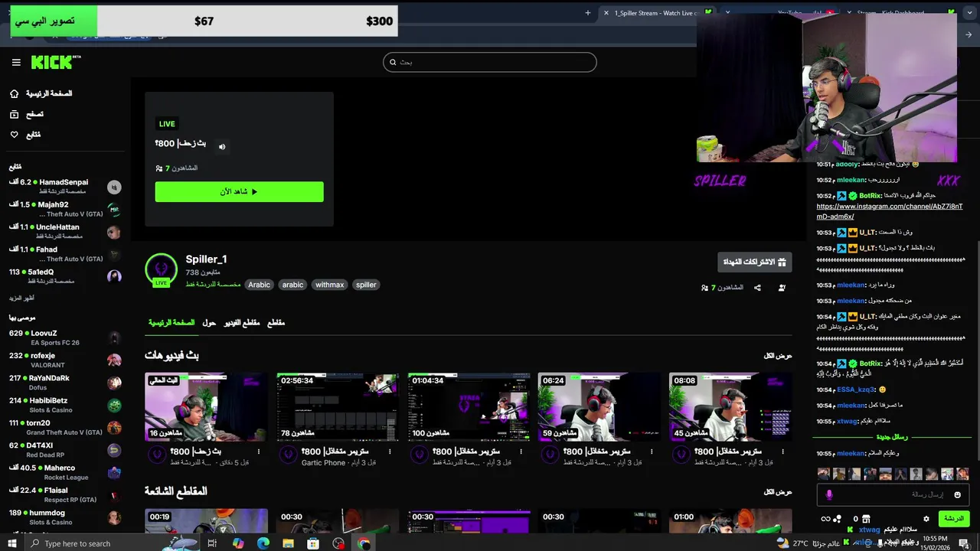980x551 pixels.
Task: Open File Explorer from the taskbar
Action: tap(288, 543)
